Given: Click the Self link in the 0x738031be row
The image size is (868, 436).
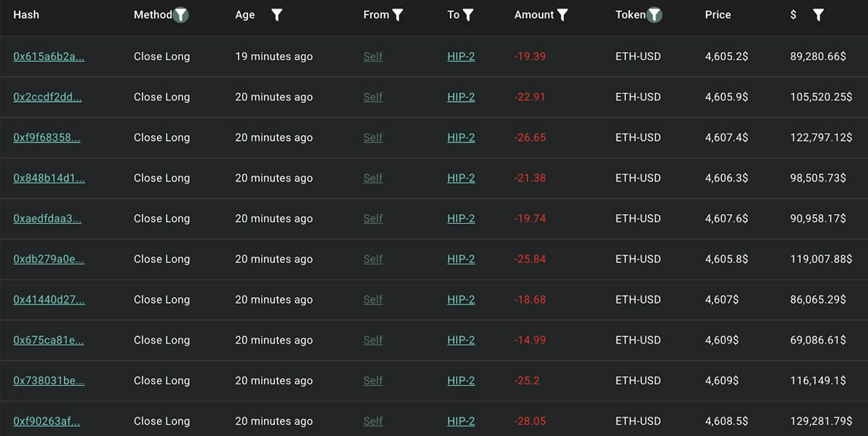Looking at the screenshot, I should tap(373, 380).
